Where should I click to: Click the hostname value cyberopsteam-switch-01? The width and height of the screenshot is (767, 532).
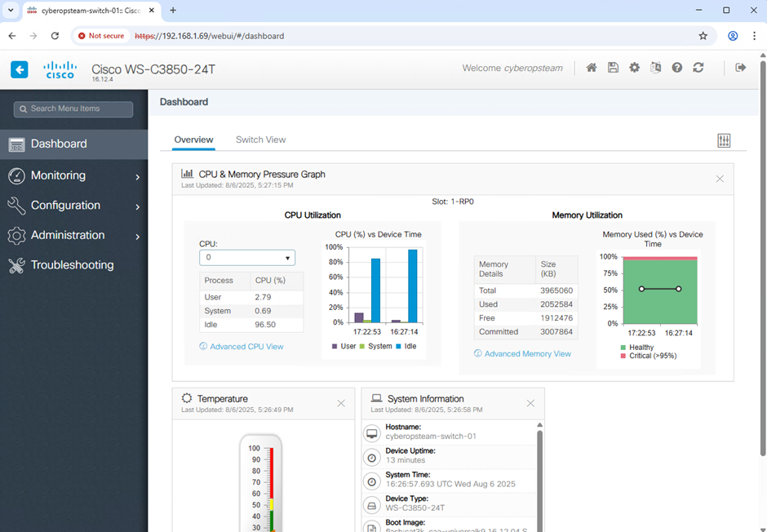(x=431, y=437)
